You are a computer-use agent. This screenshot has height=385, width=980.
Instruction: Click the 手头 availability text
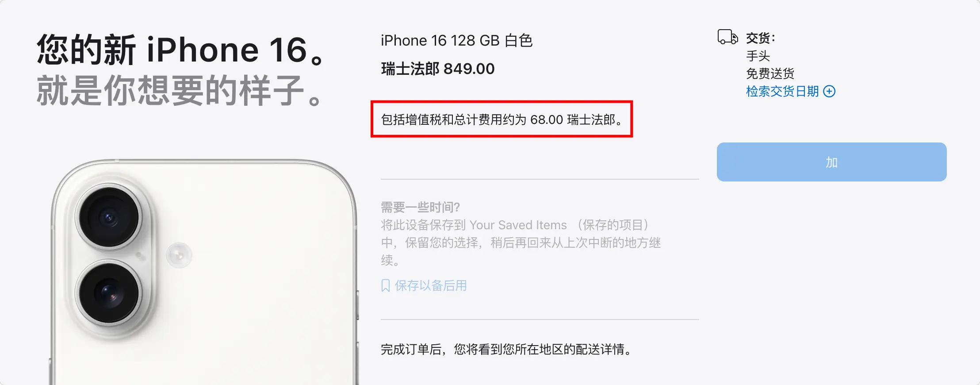[x=758, y=56]
